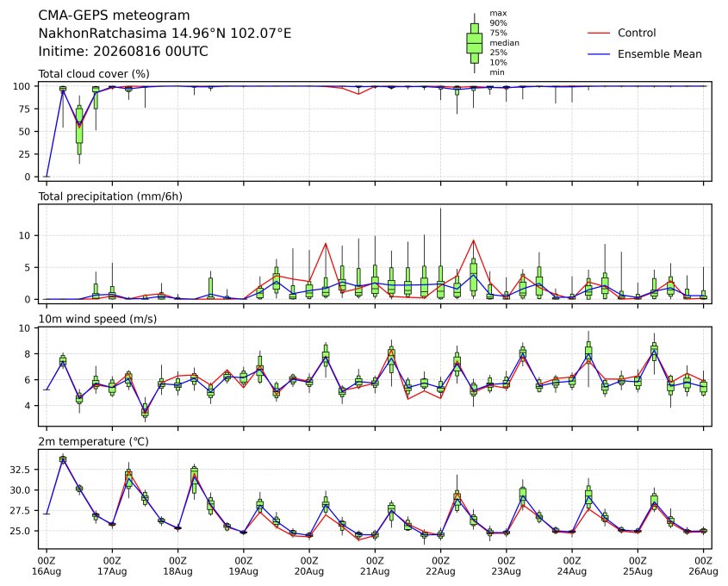This screenshot has width=728, height=586.
Task: Click the red Control legend line
Action: [599, 33]
